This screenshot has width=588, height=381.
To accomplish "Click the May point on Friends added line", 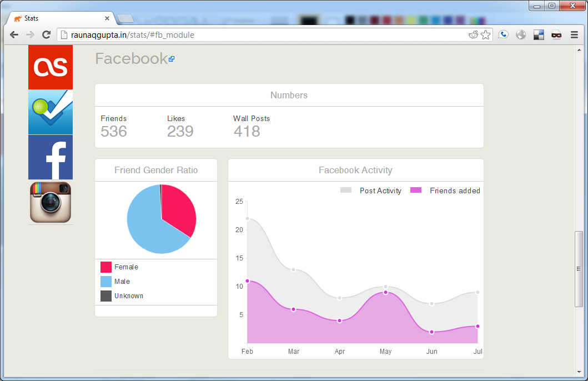I will pyautogui.click(x=385, y=293).
